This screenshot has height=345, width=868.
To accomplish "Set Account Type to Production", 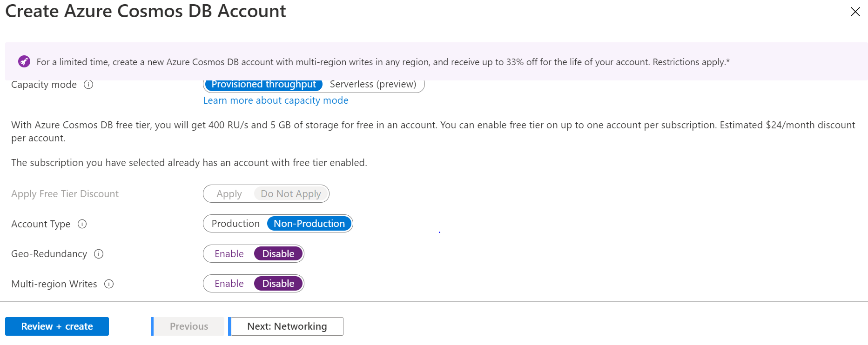I will (236, 224).
